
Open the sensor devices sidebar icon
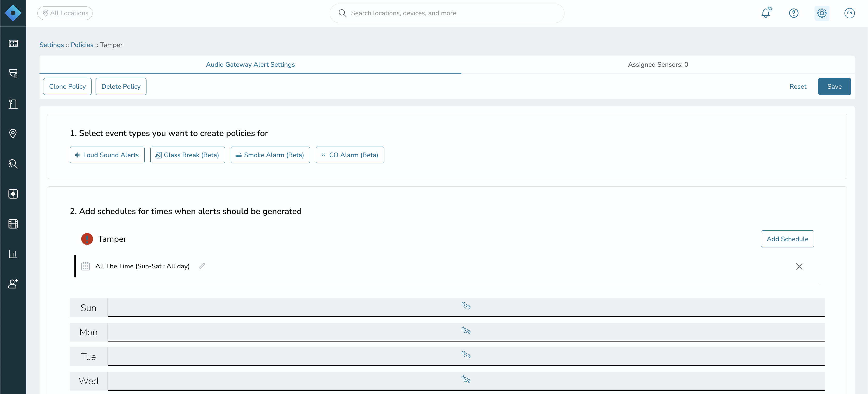(13, 73)
